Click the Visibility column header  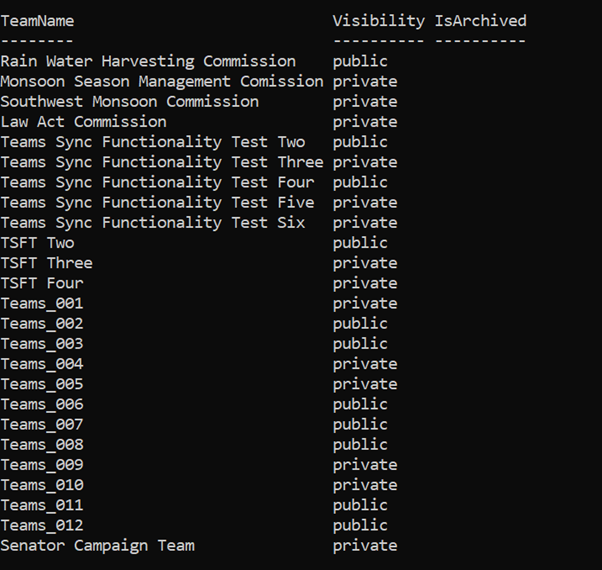point(378,21)
